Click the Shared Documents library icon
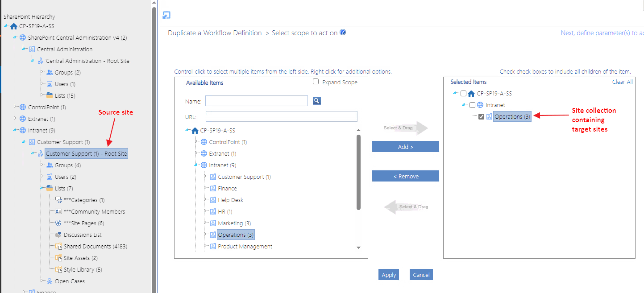644x293 pixels. [x=58, y=246]
